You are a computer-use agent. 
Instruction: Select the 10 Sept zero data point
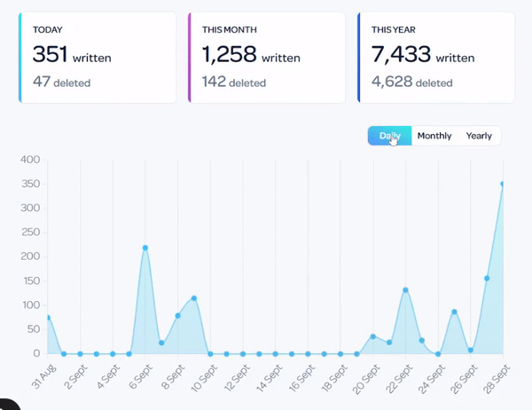210,353
